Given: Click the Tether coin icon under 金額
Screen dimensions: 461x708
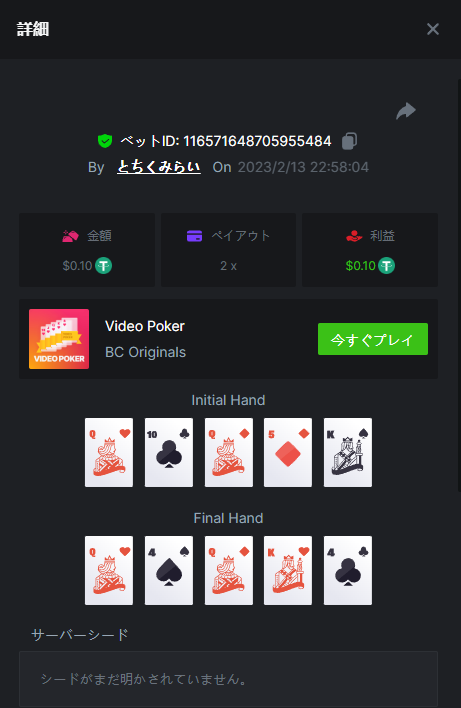Looking at the screenshot, I should 103,266.
